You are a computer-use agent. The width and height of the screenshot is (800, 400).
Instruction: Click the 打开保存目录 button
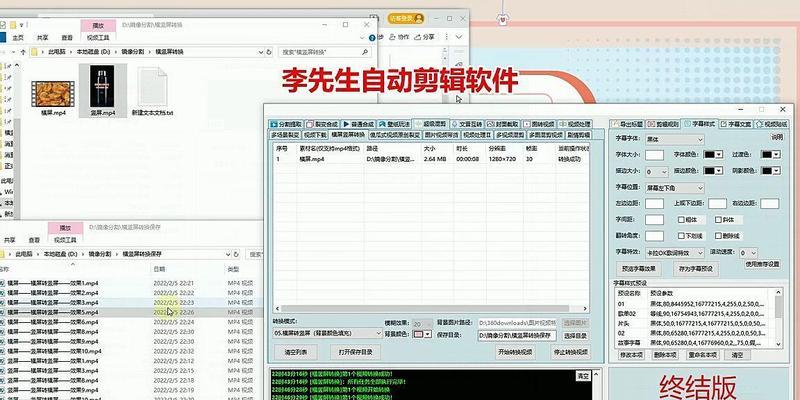355,352
